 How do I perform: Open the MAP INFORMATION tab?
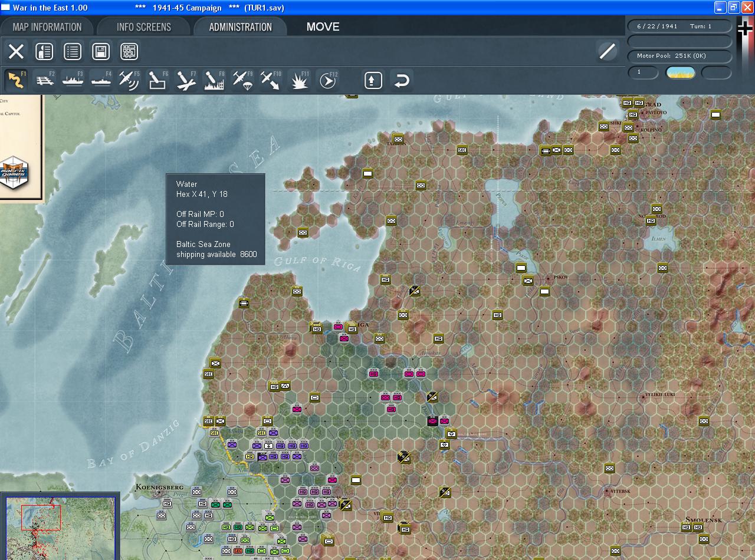pyautogui.click(x=47, y=27)
